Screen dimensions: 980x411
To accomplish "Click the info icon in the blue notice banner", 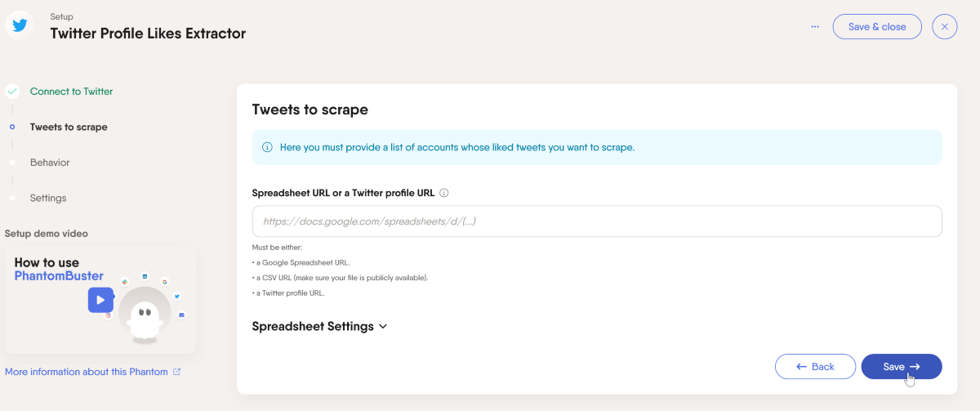I will tap(267, 148).
